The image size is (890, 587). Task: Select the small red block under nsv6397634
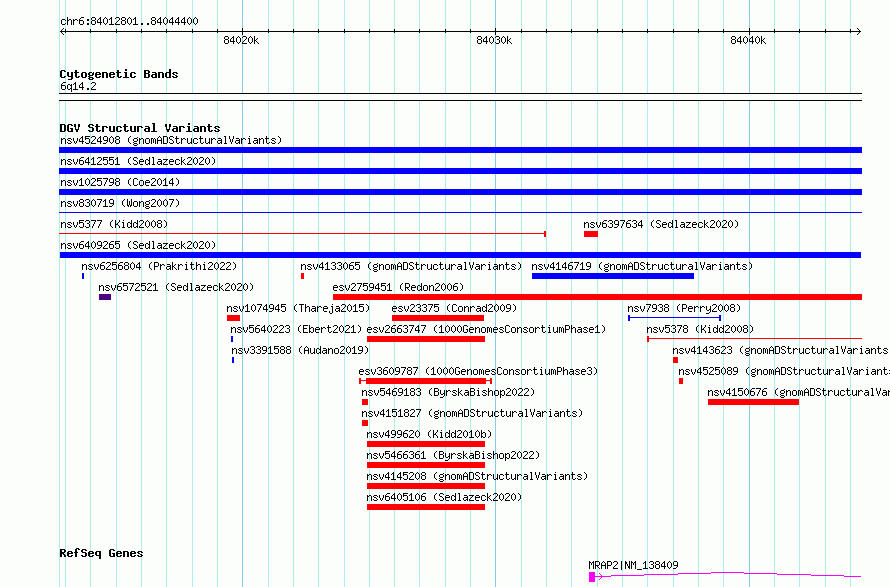590,234
